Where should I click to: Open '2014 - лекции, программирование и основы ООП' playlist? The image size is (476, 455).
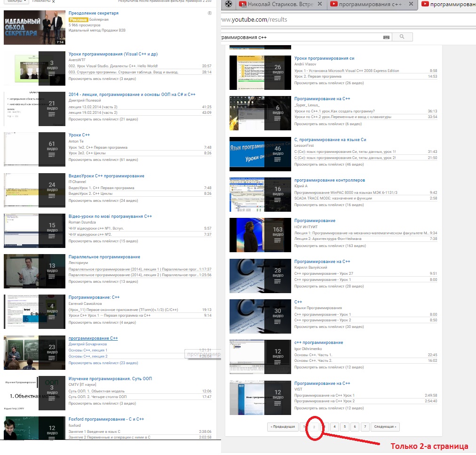132,95
